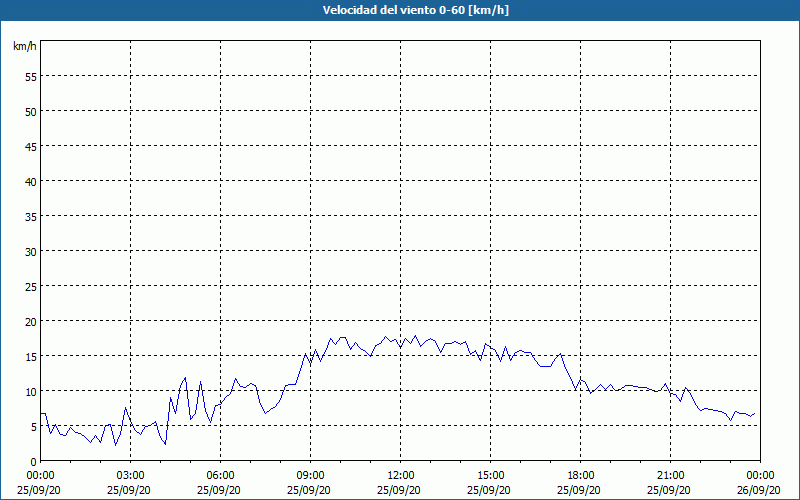
Task: Click the 5 value on the Y axis
Action: (x=34, y=427)
